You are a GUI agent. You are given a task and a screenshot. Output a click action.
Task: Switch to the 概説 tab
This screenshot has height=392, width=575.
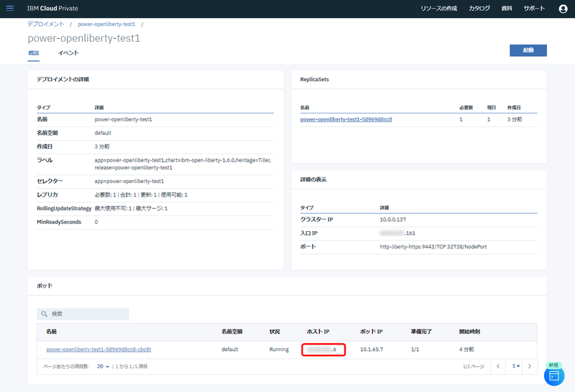[x=33, y=52]
